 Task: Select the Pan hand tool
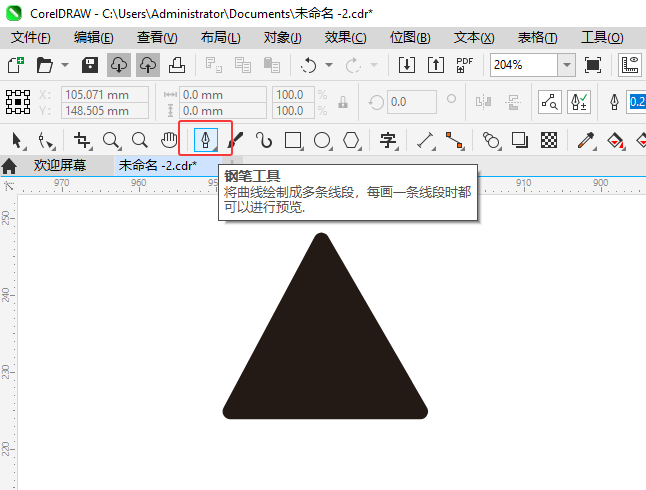tap(169, 141)
